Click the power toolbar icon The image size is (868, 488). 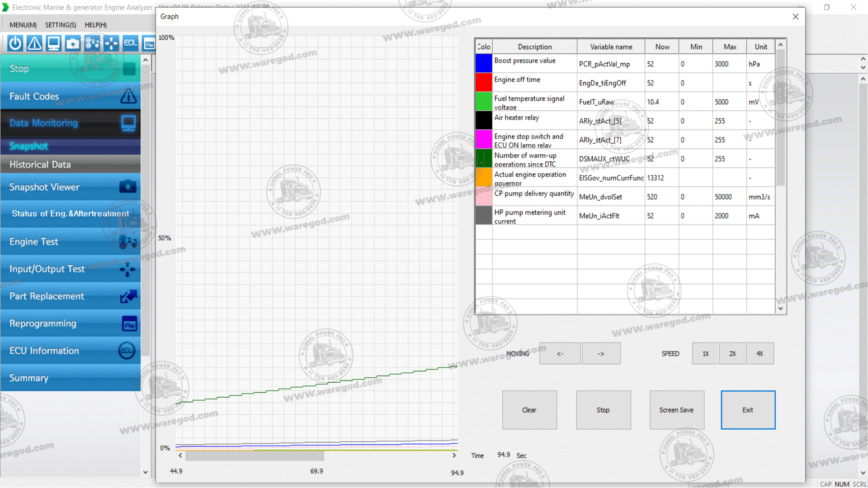tap(15, 43)
